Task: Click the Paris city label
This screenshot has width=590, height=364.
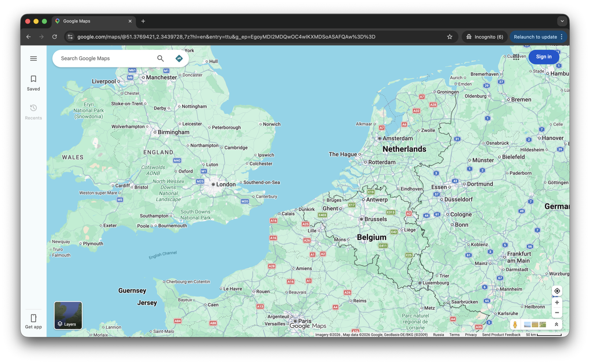Action: click(305, 321)
